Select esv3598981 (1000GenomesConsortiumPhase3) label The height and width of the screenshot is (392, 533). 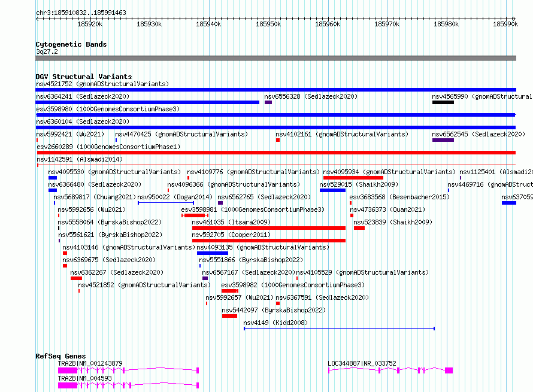(253, 209)
